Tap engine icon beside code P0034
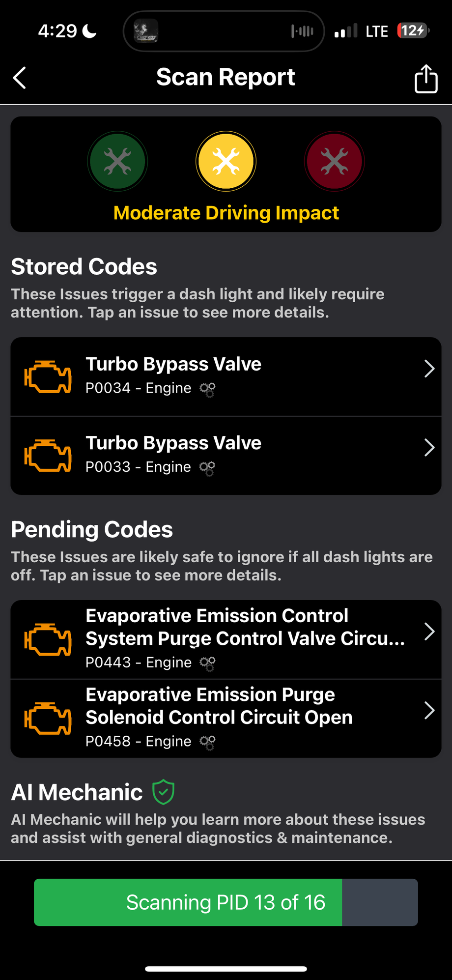 [x=48, y=377]
